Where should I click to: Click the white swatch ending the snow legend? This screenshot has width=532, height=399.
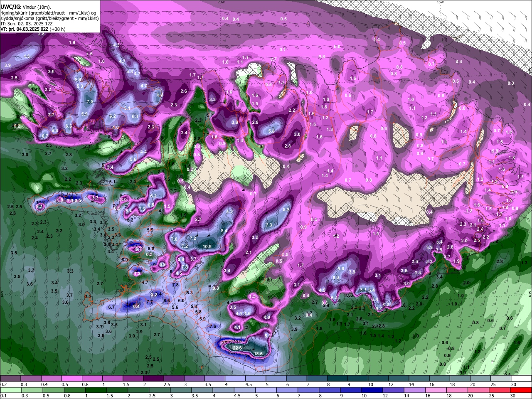click(x=521, y=378)
